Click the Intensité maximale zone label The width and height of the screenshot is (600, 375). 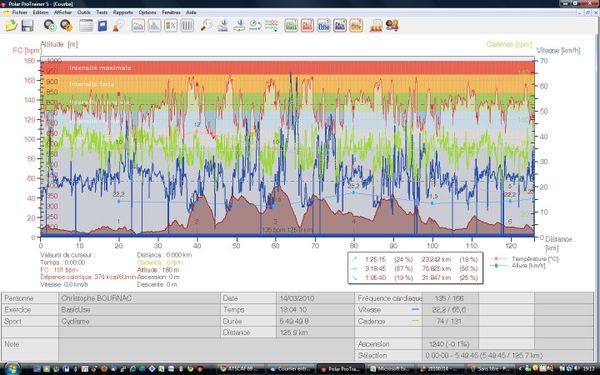100,68
